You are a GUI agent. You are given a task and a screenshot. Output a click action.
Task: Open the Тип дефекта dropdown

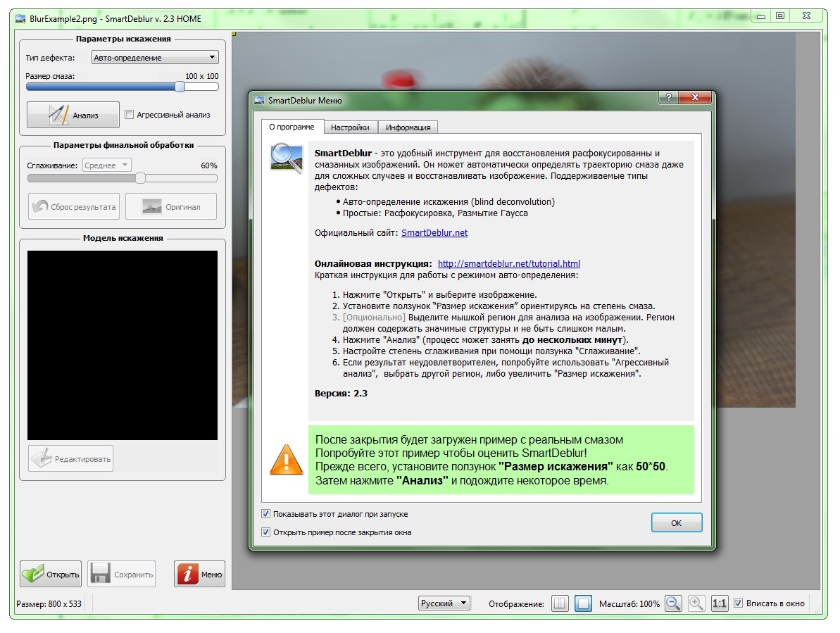[155, 57]
